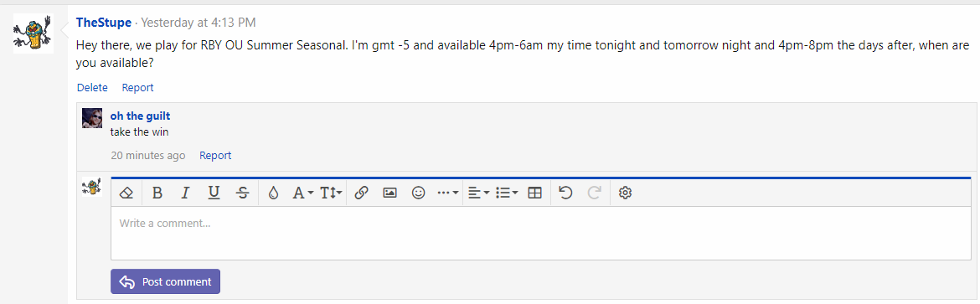Click the editor settings gear icon
Viewport: 980px width, 304px height.
pos(625,193)
